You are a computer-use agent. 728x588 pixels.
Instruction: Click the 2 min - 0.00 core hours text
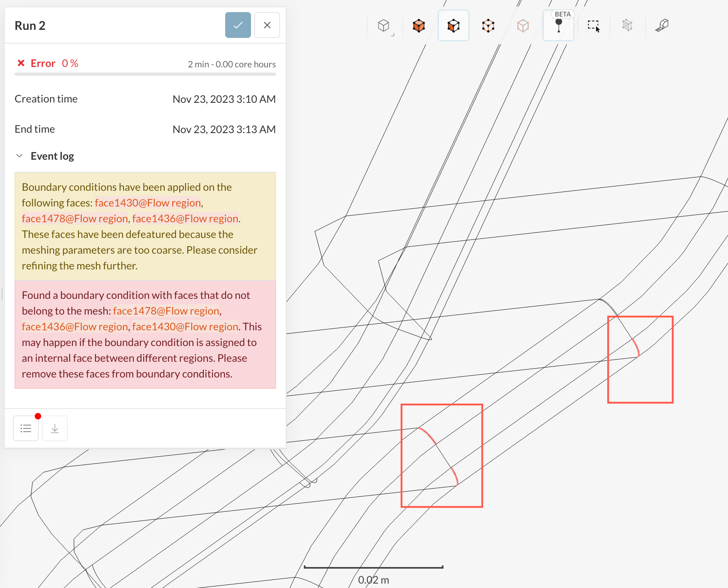[232, 64]
